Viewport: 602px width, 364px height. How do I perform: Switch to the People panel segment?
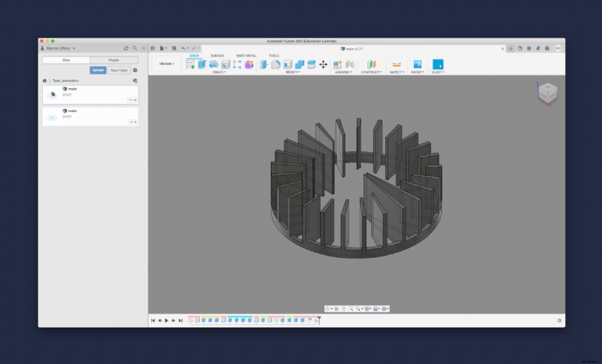click(114, 59)
